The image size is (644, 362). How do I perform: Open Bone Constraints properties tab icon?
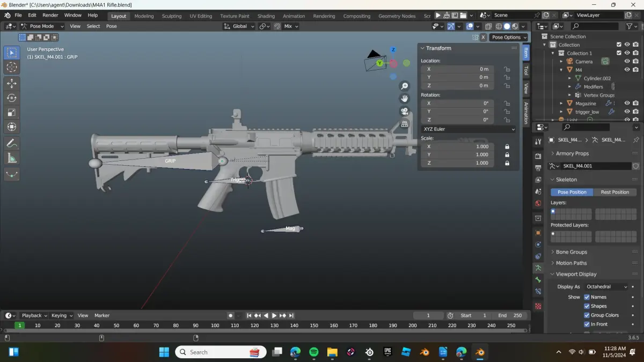click(538, 291)
